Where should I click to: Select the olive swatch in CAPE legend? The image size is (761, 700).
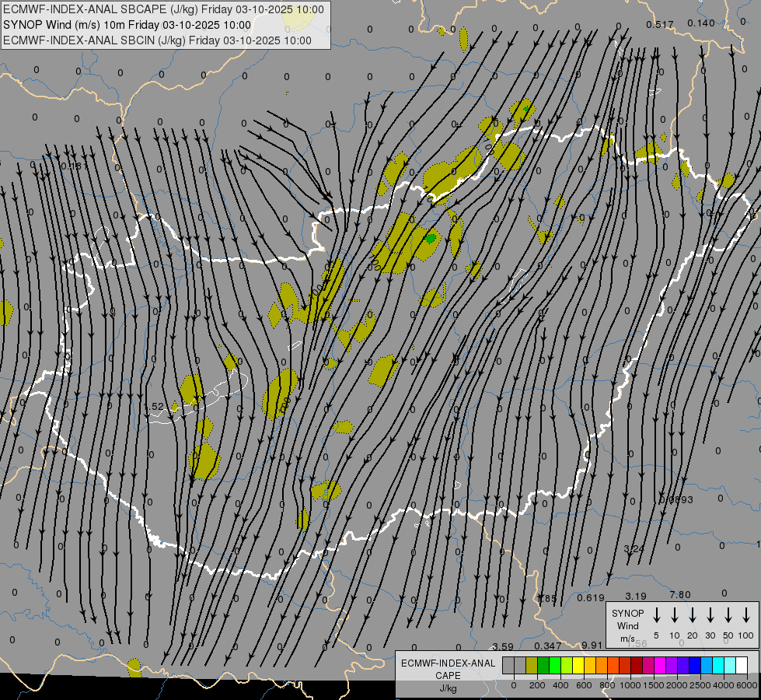pos(532,665)
